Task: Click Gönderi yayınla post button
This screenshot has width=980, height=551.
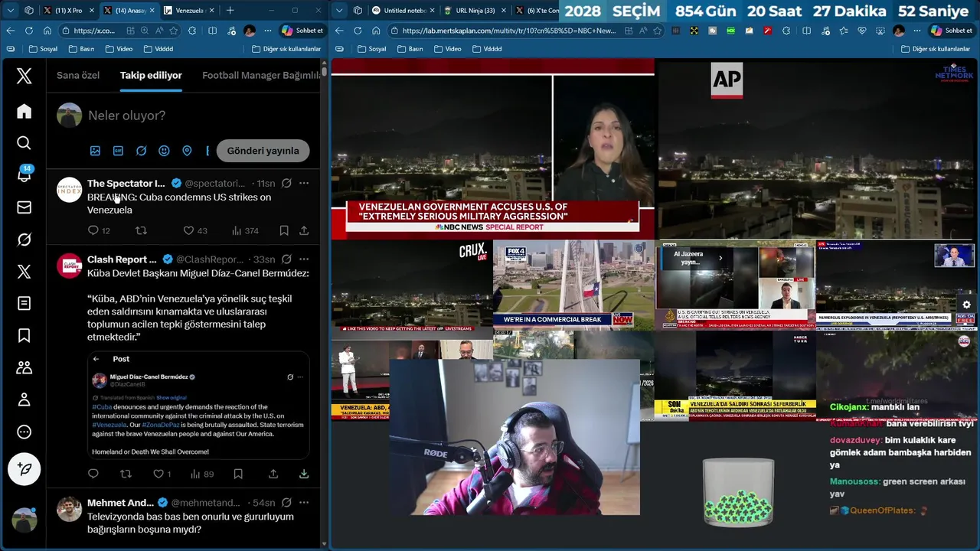Action: [263, 151]
